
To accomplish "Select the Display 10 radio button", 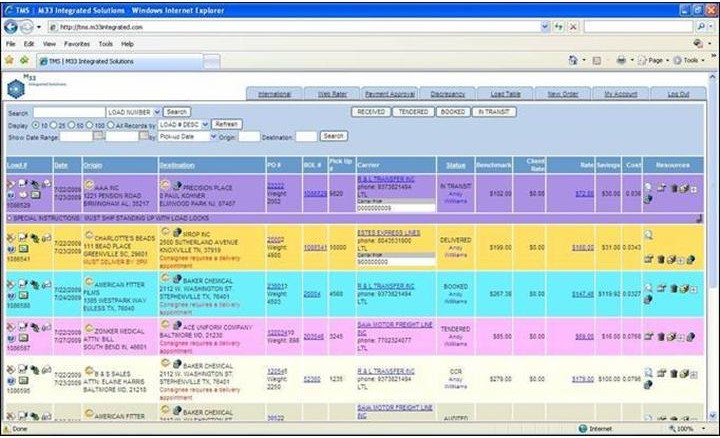I will (x=35, y=125).
